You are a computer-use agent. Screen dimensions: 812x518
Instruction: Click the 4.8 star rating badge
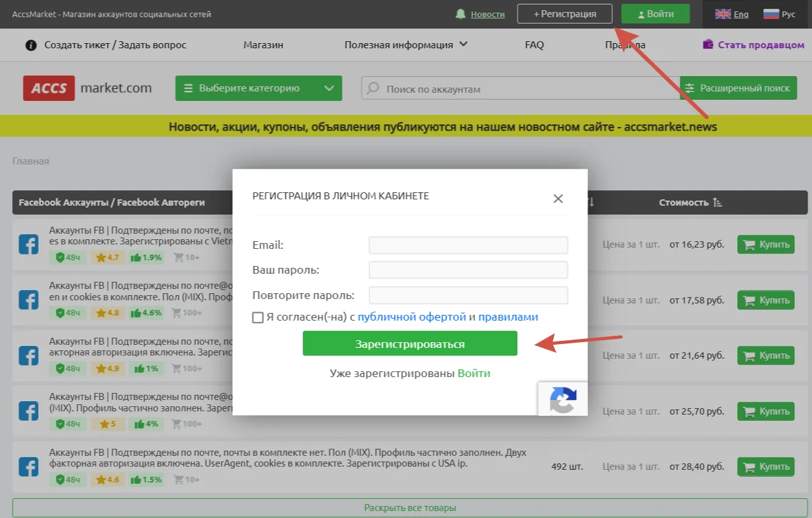coord(107,312)
